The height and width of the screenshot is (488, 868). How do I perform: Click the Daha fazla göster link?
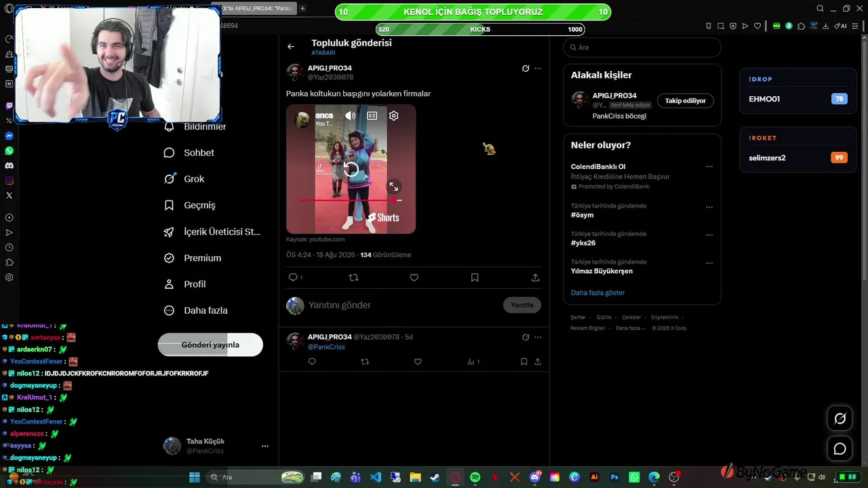597,293
